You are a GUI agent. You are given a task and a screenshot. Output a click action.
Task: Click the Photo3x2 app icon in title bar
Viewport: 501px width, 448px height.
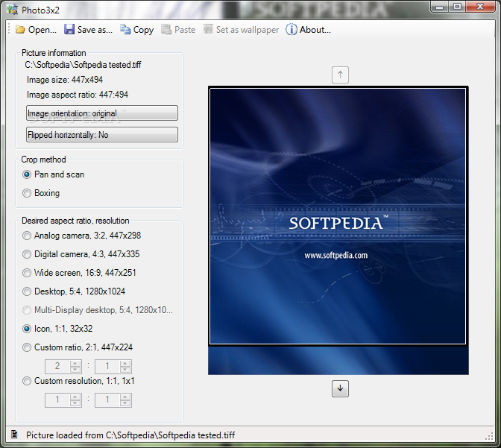13,10
